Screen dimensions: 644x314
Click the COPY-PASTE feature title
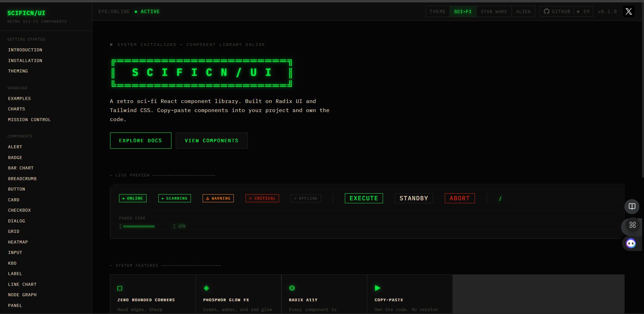[x=389, y=300]
